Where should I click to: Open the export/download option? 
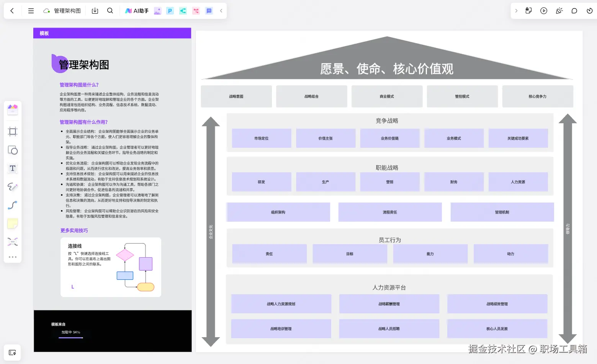pos(95,11)
